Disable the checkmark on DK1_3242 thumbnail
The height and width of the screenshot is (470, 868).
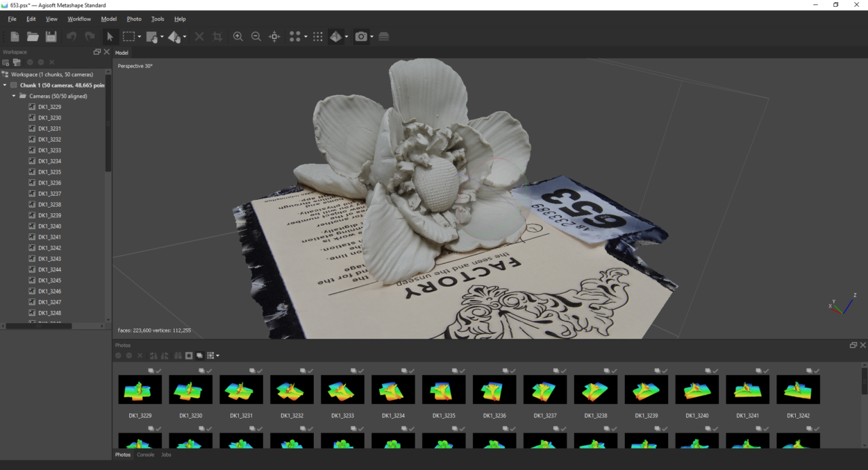817,370
